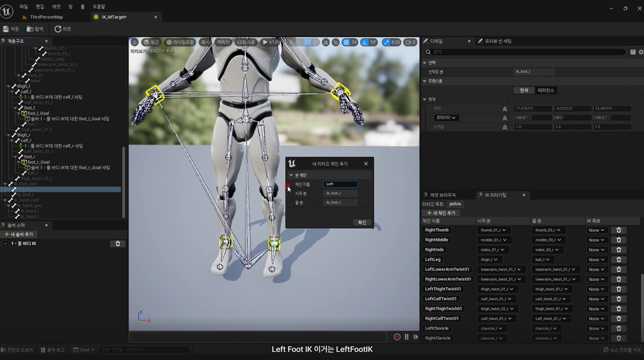Click the save (저장) toolbar button
This screenshot has height=360, width=644.
pos(11,29)
